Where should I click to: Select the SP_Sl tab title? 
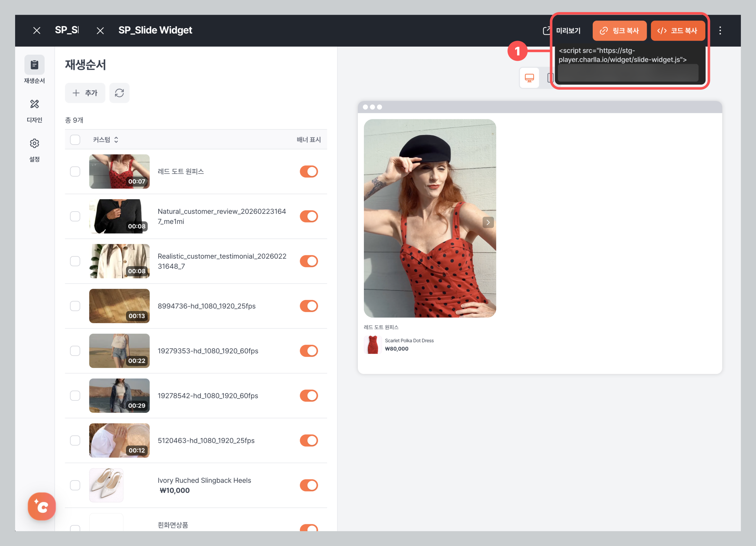(x=67, y=30)
